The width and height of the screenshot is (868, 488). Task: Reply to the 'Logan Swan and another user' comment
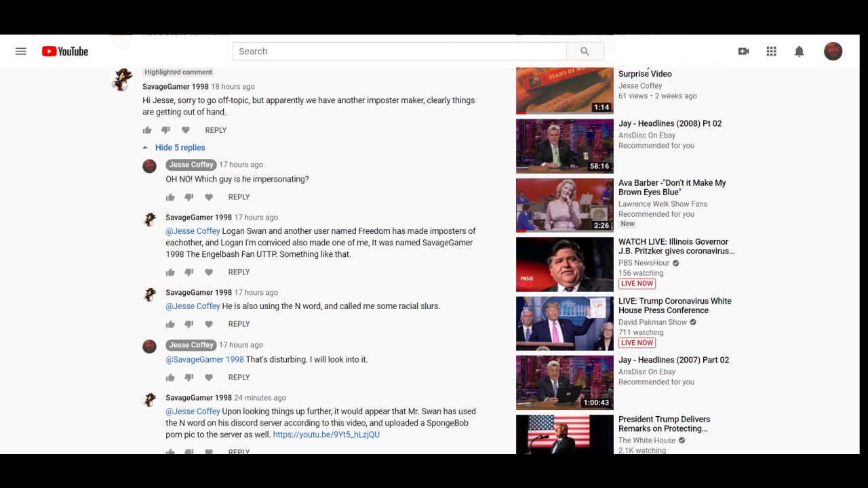click(x=239, y=272)
